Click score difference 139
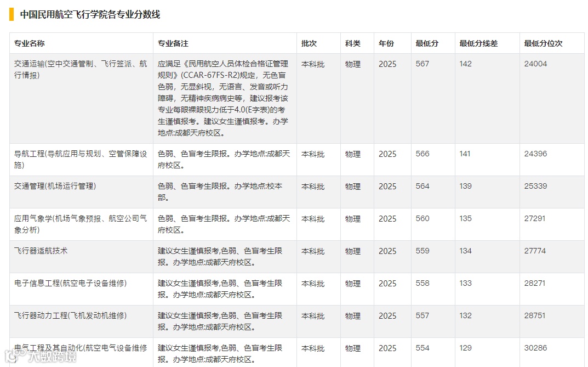 tap(465, 186)
